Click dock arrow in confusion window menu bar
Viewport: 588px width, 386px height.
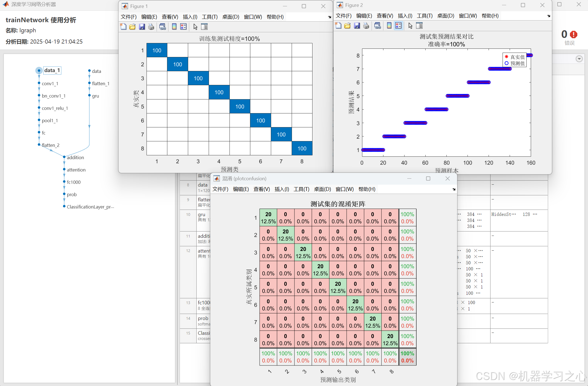[454, 189]
